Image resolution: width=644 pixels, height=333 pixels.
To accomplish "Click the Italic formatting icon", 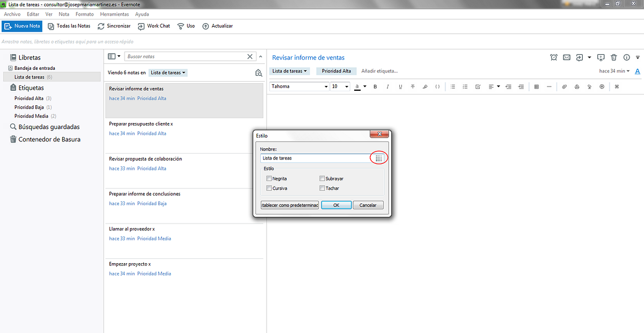I will click(x=388, y=86).
